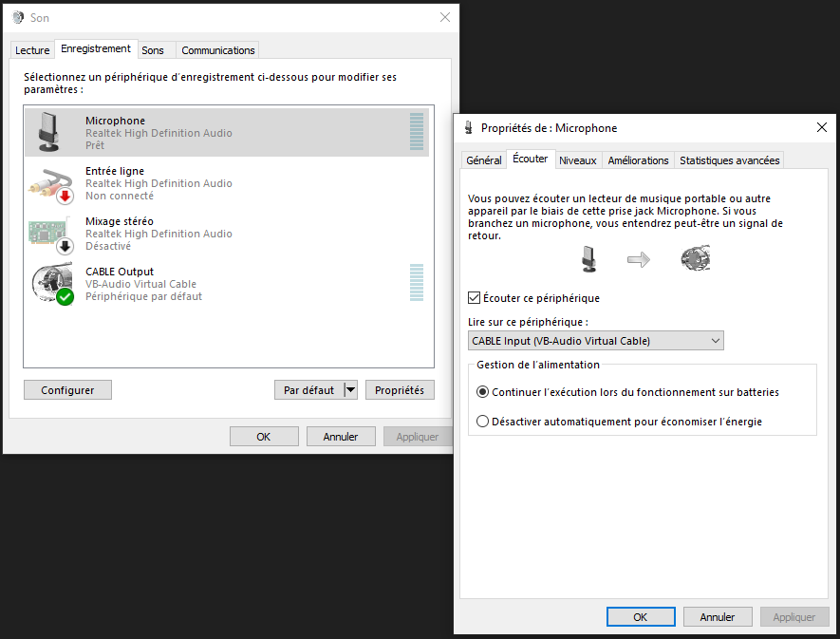Click OK in Propriétés de Microphone
This screenshot has height=639, width=840.
641,616
